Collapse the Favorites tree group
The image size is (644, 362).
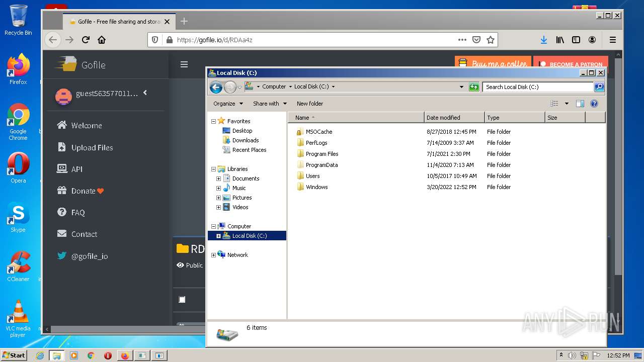(x=213, y=121)
